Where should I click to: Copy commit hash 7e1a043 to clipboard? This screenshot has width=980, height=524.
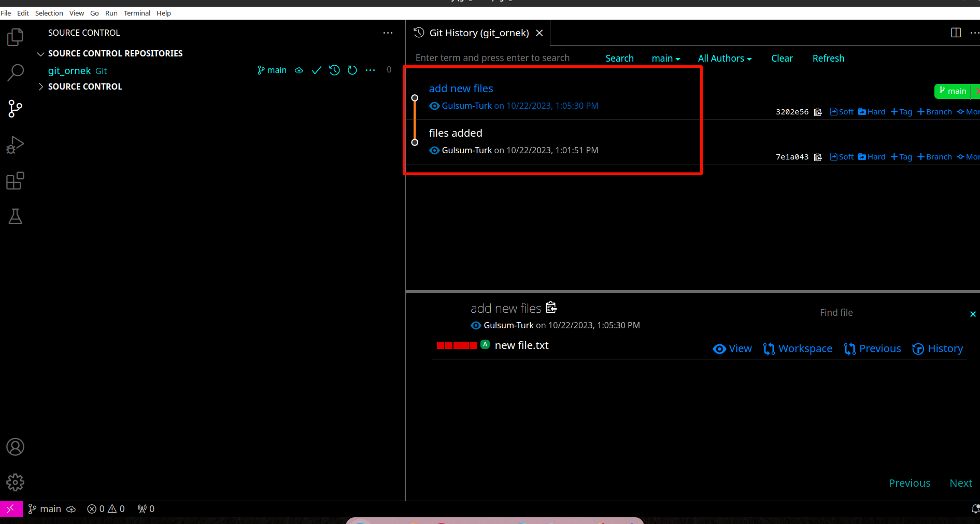[818, 157]
